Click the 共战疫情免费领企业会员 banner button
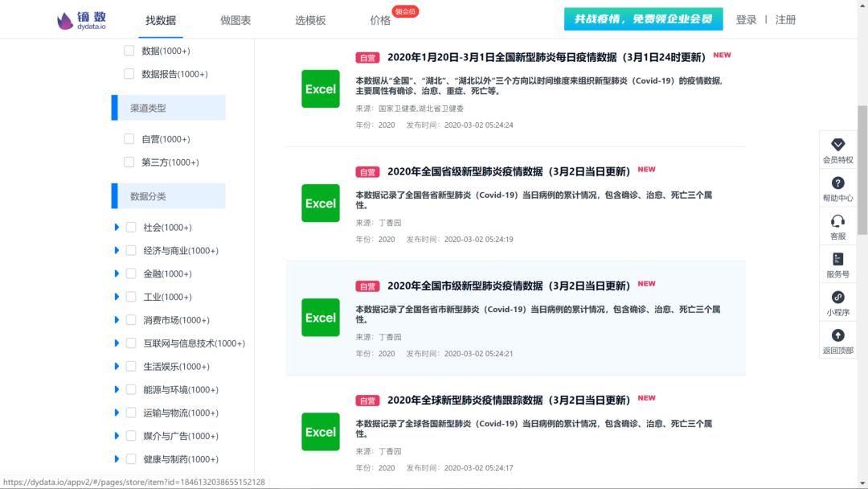 (643, 18)
